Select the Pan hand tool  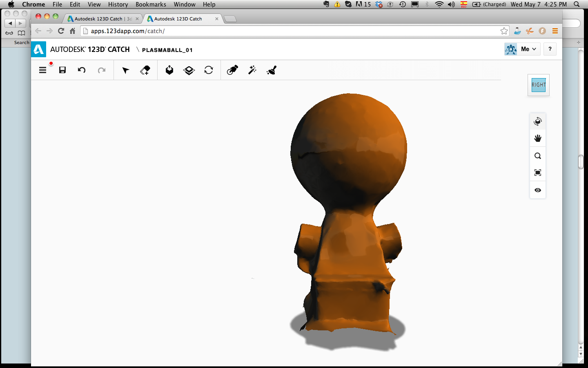[538, 138]
